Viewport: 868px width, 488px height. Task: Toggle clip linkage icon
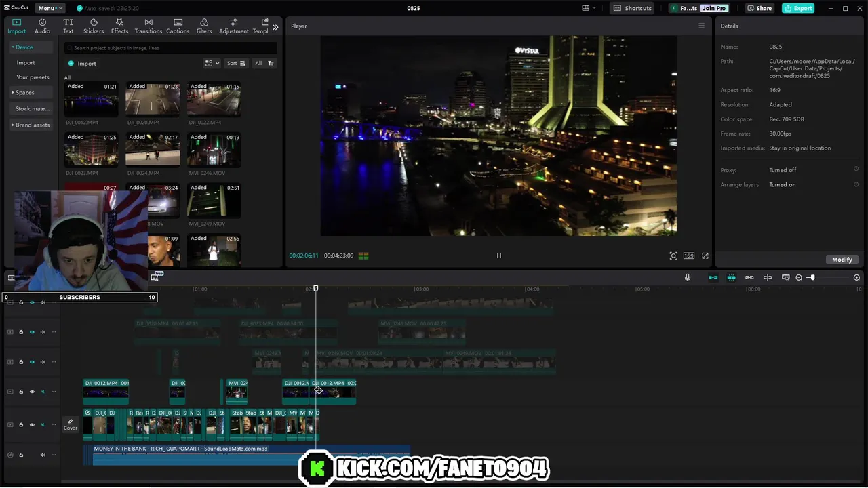pyautogui.click(x=749, y=277)
